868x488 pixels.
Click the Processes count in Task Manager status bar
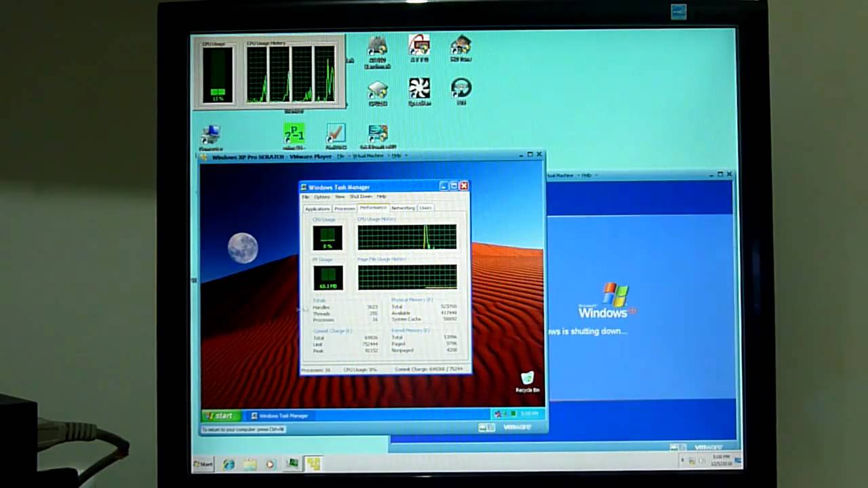pyautogui.click(x=316, y=370)
